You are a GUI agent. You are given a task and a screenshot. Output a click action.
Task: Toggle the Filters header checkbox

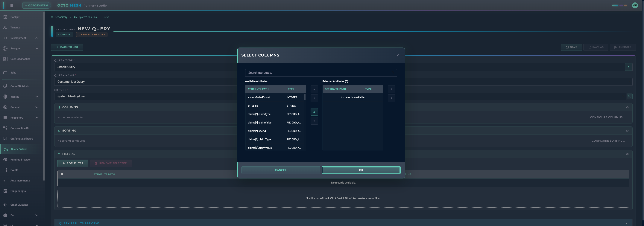point(62,174)
